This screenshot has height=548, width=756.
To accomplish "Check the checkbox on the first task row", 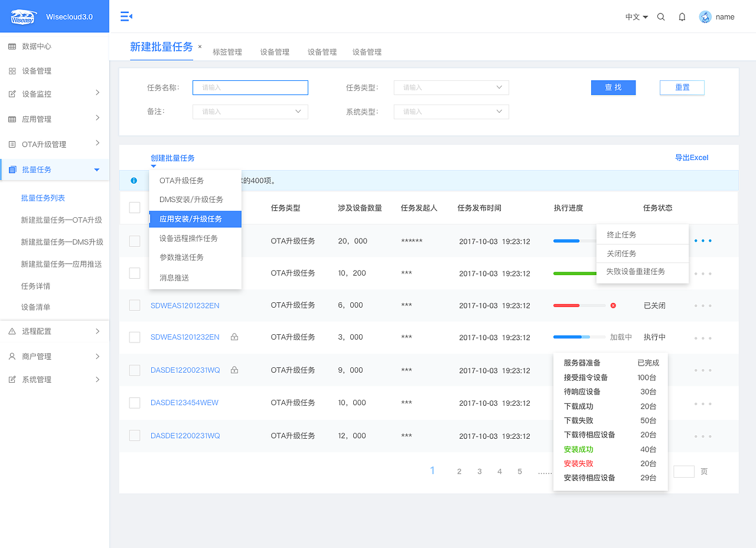I will click(134, 240).
